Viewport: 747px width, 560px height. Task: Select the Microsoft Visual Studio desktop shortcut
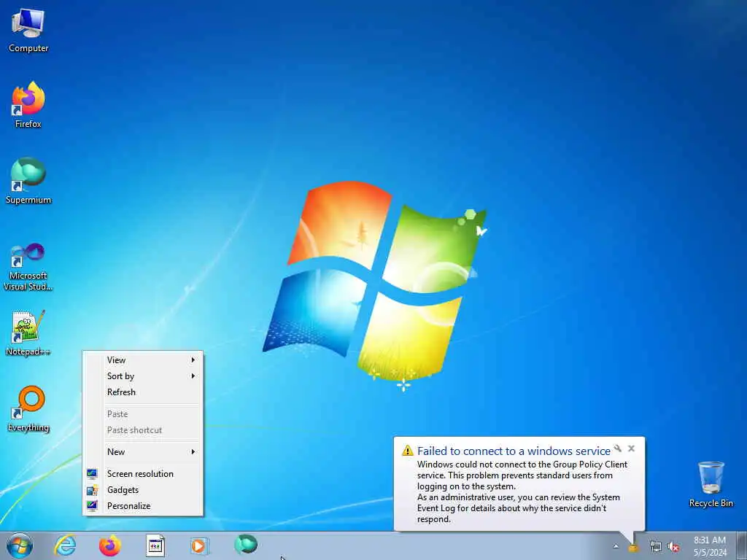pos(28,267)
